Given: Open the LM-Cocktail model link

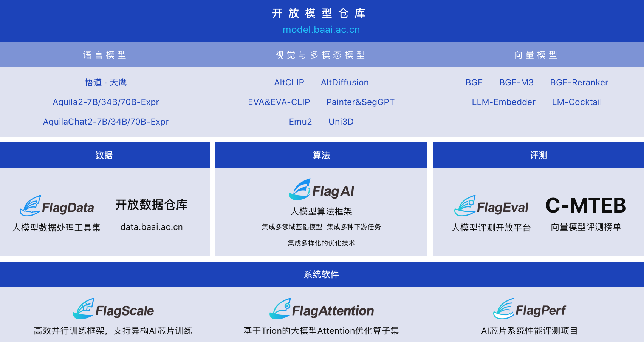Looking at the screenshot, I should (x=577, y=102).
